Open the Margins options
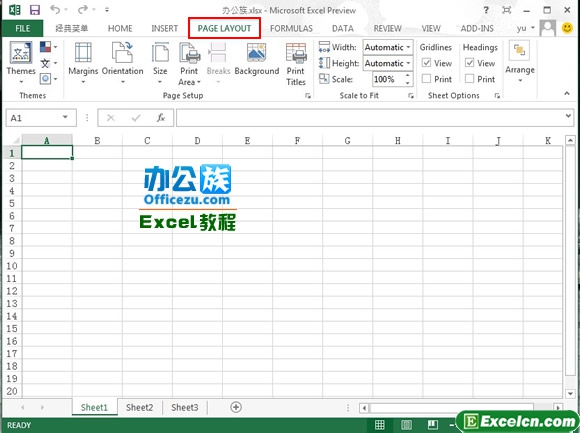580x433 pixels. tap(83, 63)
